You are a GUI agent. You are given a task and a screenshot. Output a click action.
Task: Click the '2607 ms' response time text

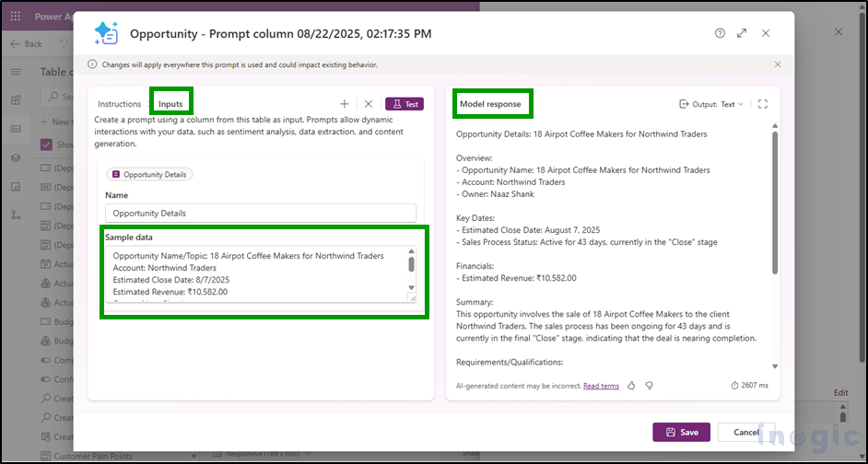755,386
